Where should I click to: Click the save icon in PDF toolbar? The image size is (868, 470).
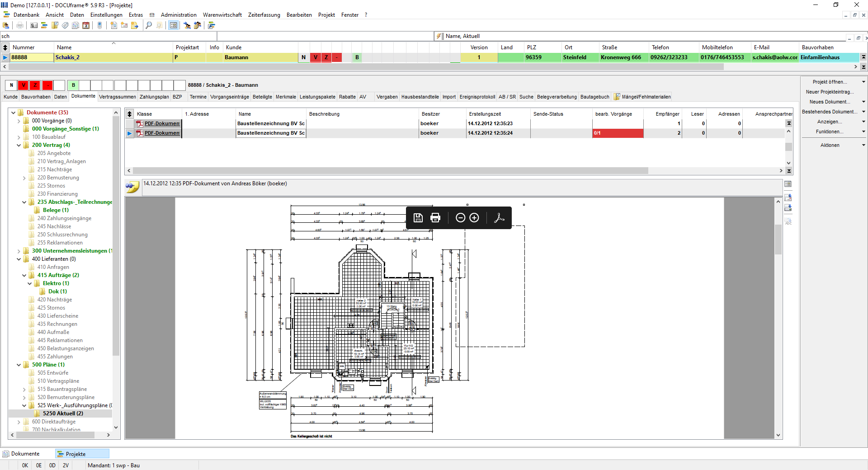tap(418, 218)
